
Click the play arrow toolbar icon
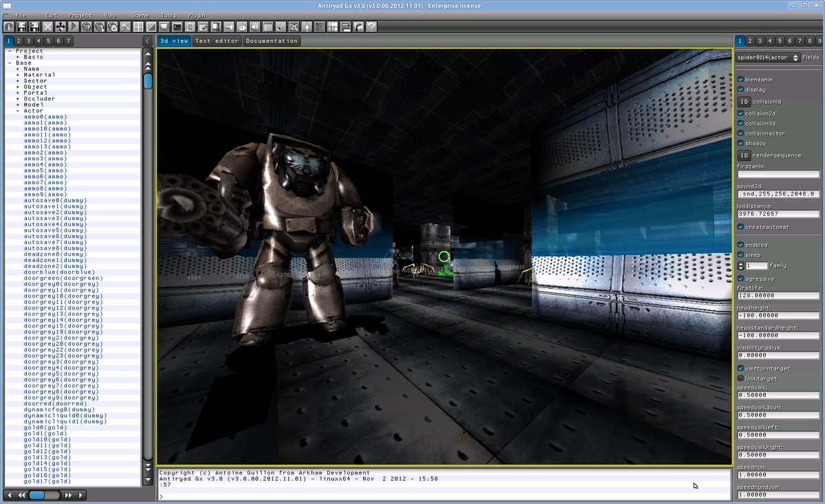click(x=73, y=27)
